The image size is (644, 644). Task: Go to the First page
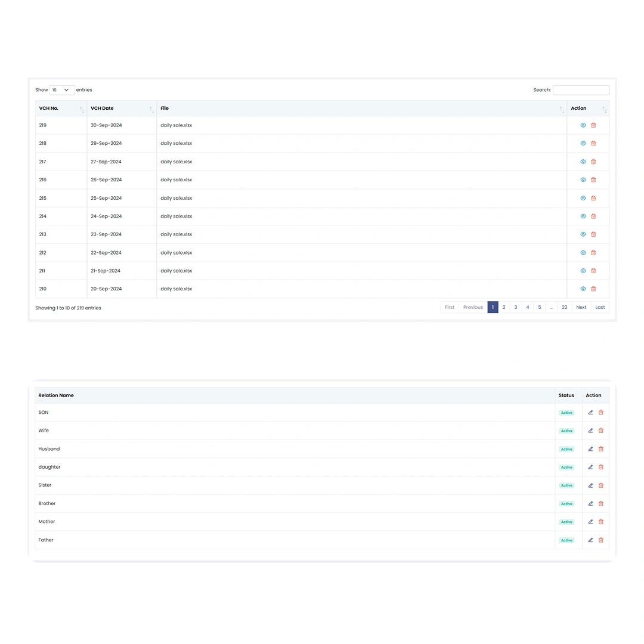pyautogui.click(x=450, y=307)
